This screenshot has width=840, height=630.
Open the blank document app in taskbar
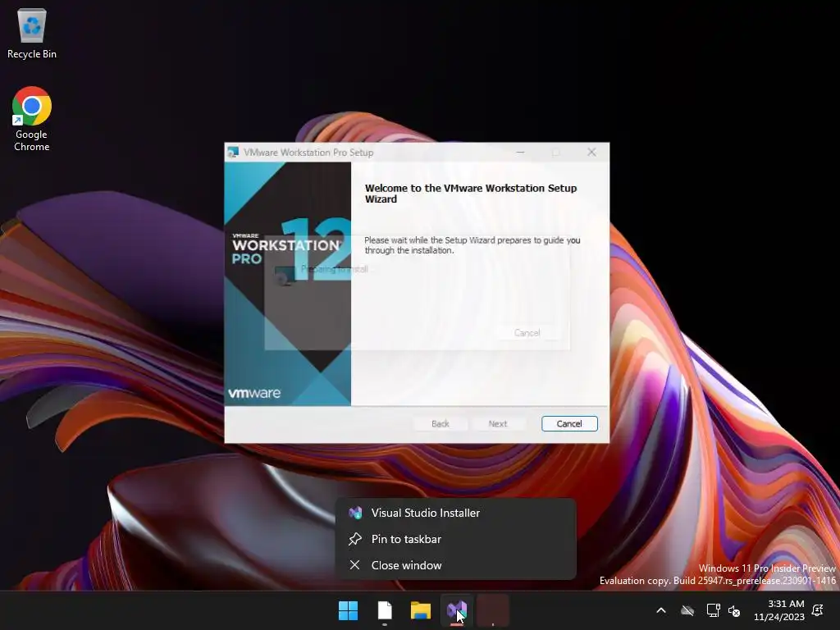click(385, 610)
